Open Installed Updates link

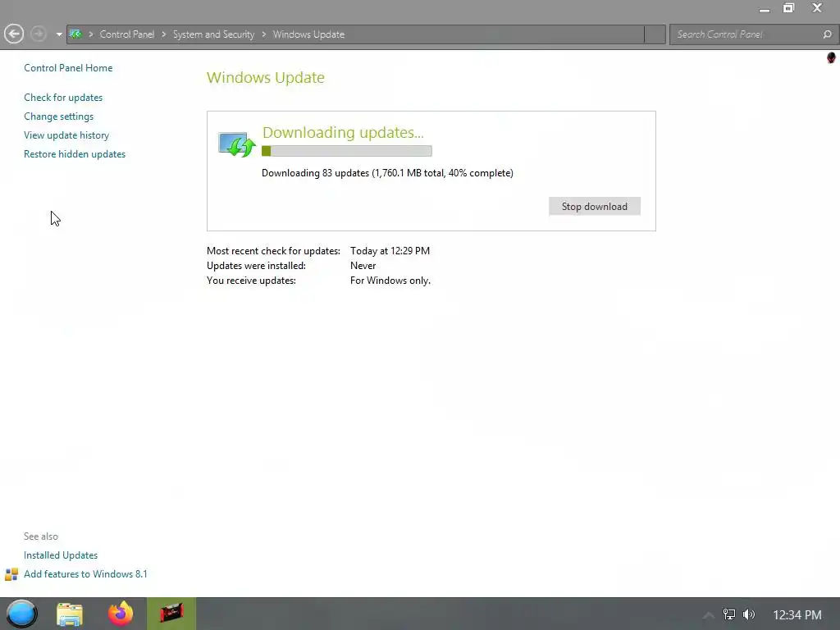[x=61, y=555]
